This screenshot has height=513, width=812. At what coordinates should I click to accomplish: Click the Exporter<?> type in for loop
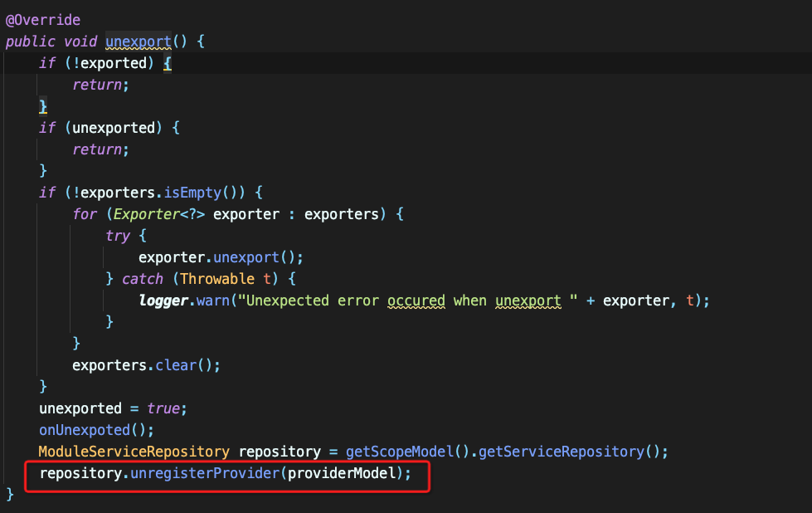[159, 214]
